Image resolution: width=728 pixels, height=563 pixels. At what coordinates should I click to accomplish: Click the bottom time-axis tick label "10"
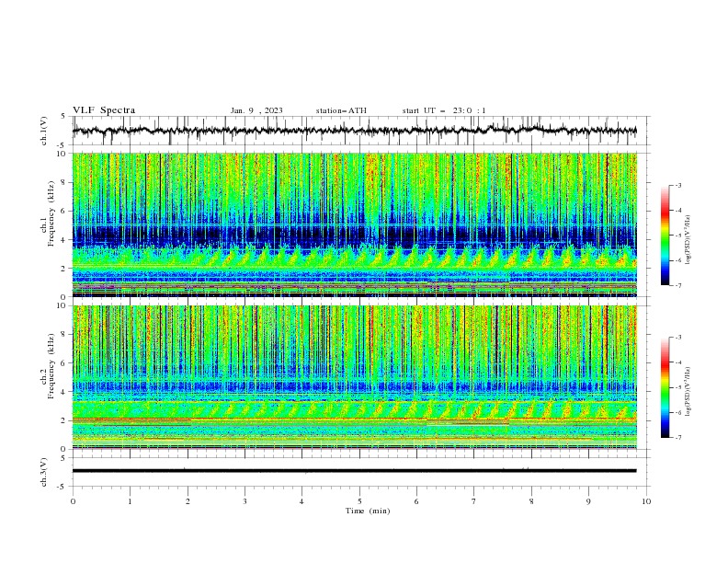point(646,501)
